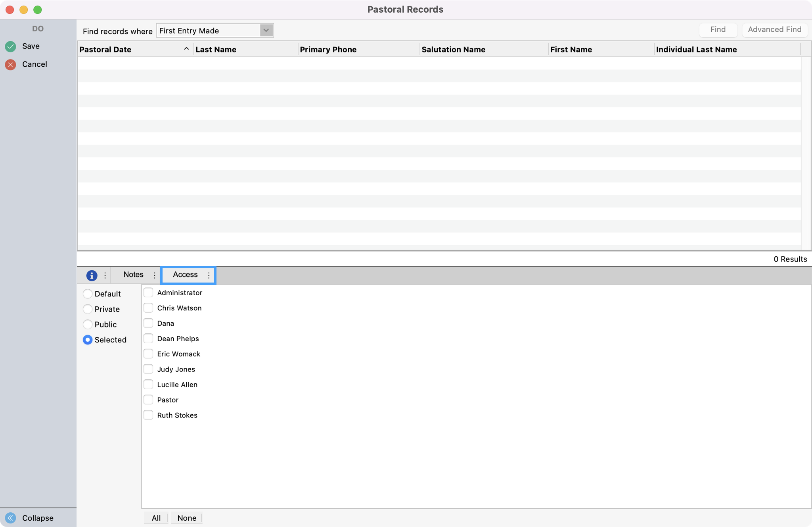Viewport: 812px width, 527px height.
Task: Cancel changes using red X icon
Action: coord(10,64)
